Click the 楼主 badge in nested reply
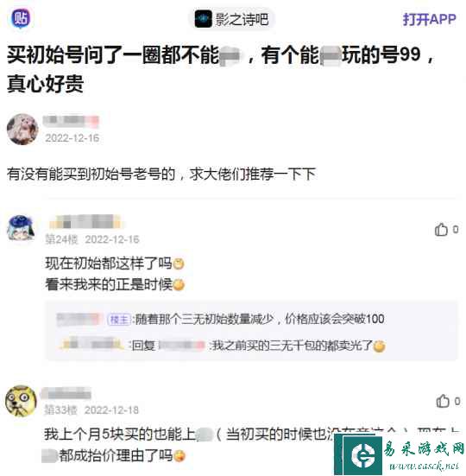The image size is (466, 476). point(119,319)
